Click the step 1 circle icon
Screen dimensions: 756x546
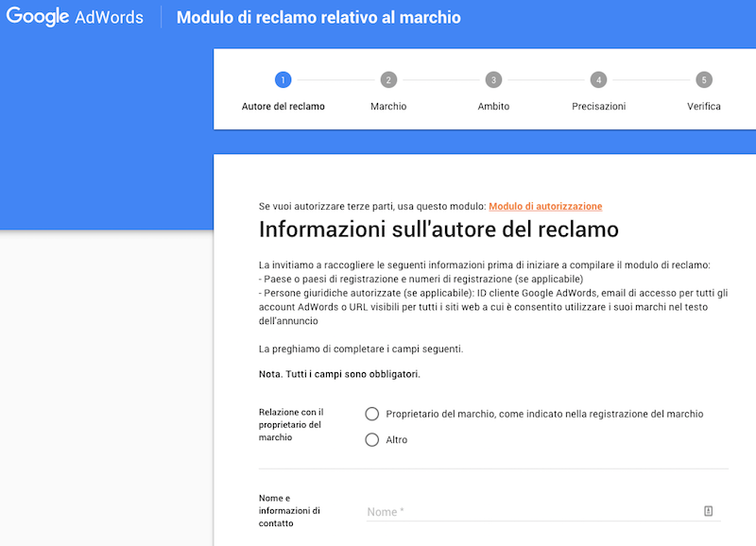283,80
